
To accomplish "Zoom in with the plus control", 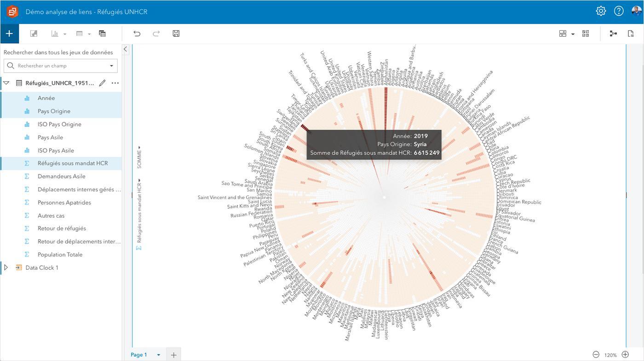I will pyautogui.click(x=625, y=355).
